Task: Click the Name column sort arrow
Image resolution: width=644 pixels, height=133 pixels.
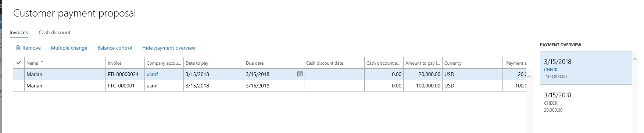Action: coord(42,63)
